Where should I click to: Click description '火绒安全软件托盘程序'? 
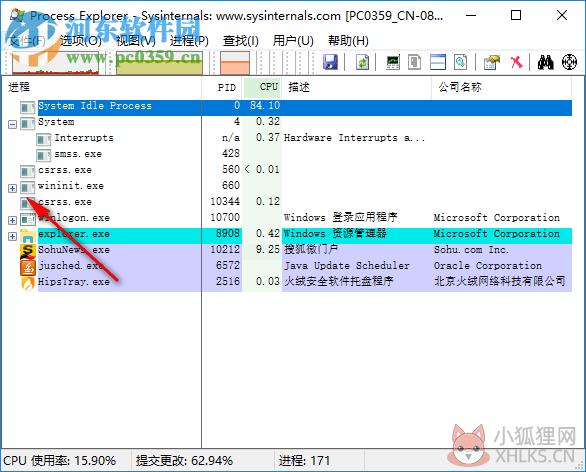pyautogui.click(x=339, y=281)
